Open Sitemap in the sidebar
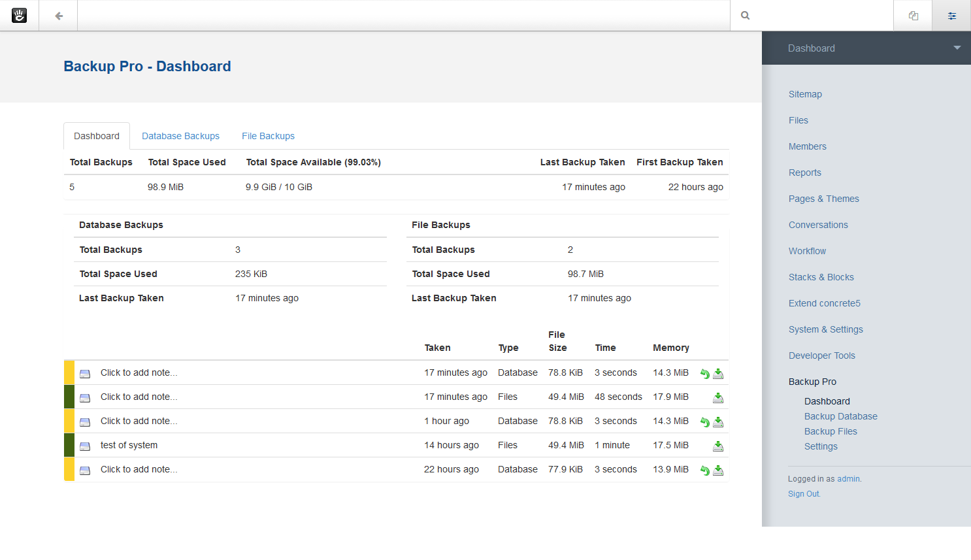The height and width of the screenshot is (560, 971). pos(805,94)
